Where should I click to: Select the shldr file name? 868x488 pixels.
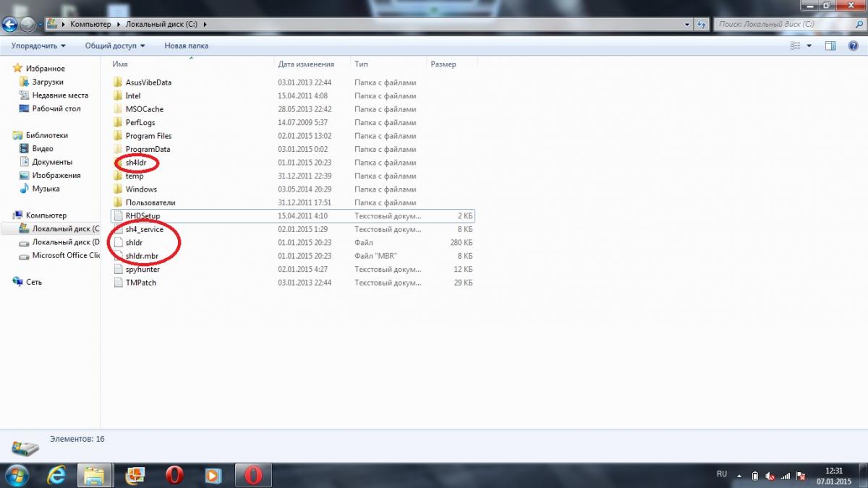(134, 243)
